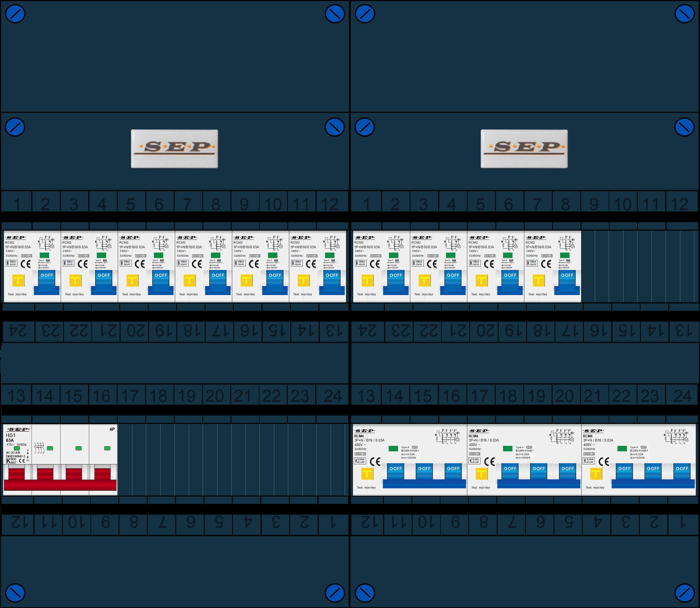The width and height of the screenshot is (700, 608).
Task: Click bottom-left blue screw of left panel
Action: [15, 593]
